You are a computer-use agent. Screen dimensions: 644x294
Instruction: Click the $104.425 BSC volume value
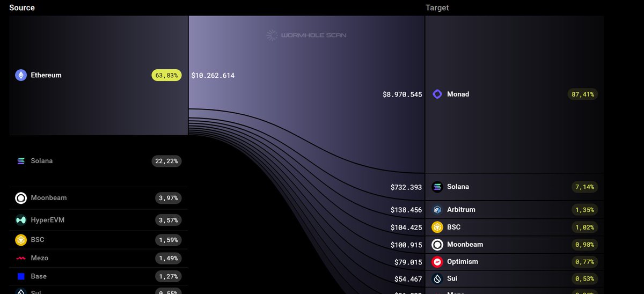click(x=406, y=227)
